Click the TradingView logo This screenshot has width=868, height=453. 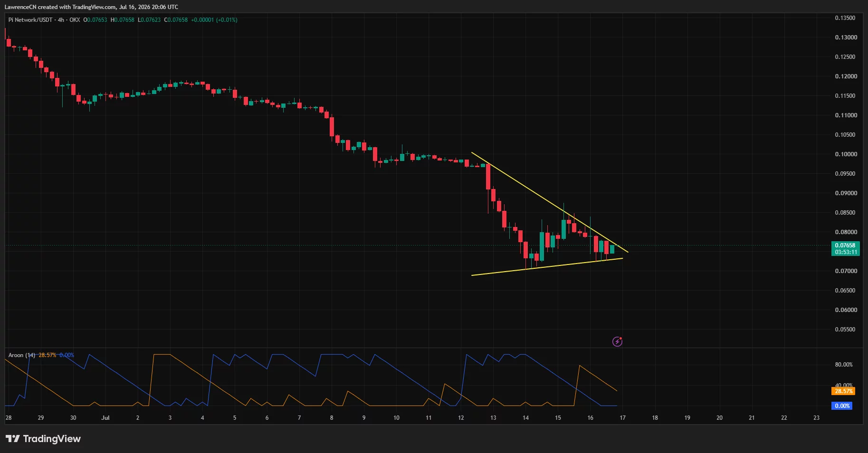(43, 439)
